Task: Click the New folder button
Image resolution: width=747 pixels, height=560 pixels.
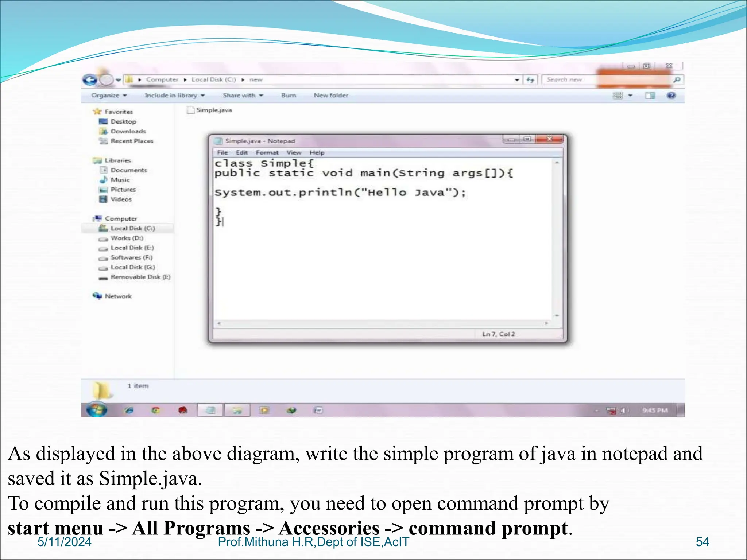Action: coord(331,95)
